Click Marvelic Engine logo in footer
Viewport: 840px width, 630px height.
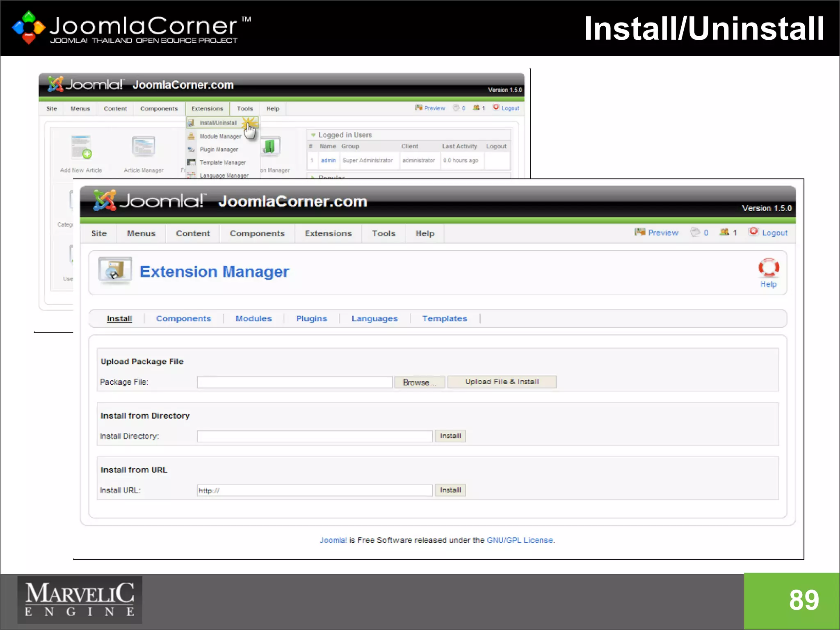(80, 600)
